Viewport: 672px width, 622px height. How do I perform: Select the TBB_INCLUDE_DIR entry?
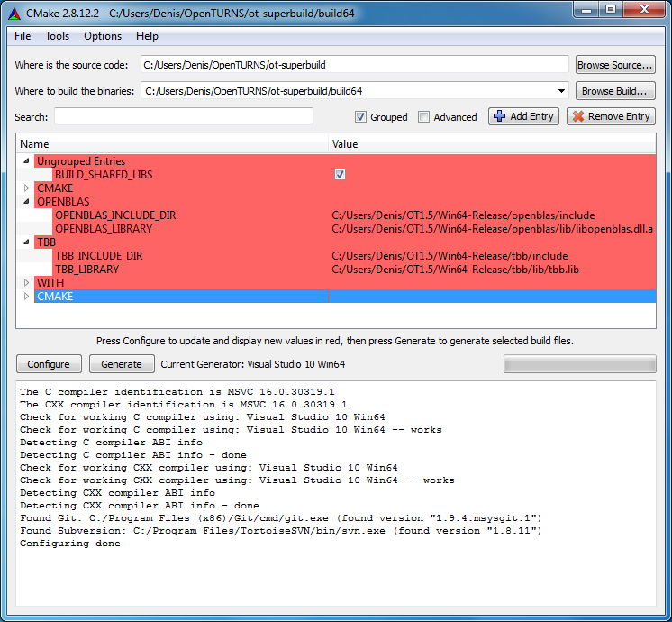[98, 256]
